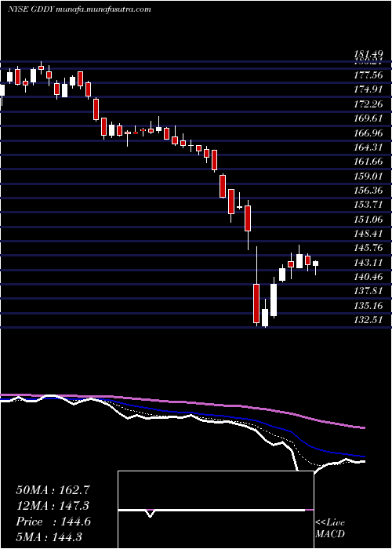This screenshot has height=549, width=392.
Task: Click the last white candlestick on the chart
Action: 316,267
